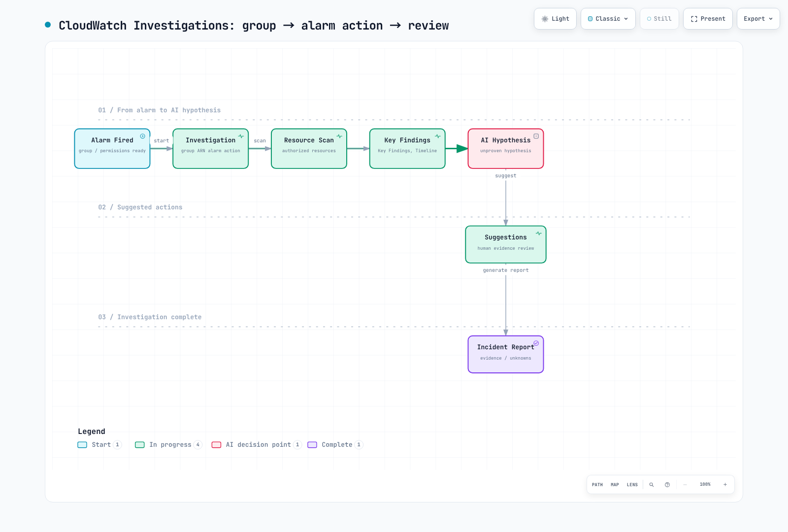The height and width of the screenshot is (532, 788).
Task: Click the '01 / From alarm to AI hypothesis' heading
Action: click(160, 110)
